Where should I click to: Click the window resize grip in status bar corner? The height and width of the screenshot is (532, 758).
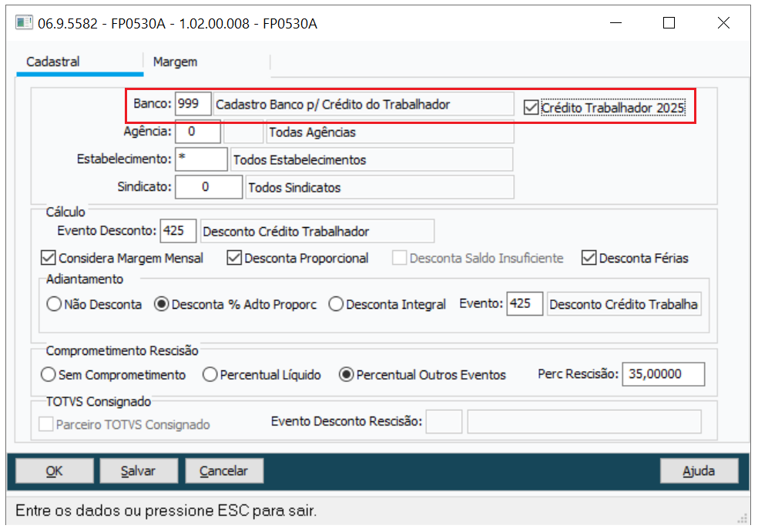tap(742, 518)
